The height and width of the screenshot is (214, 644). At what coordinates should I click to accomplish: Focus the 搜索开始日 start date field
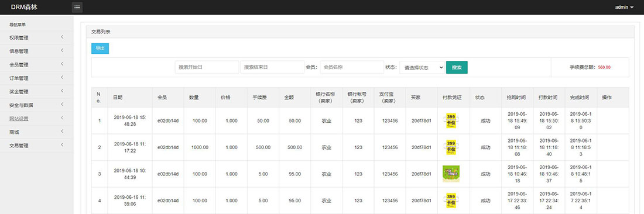[x=207, y=67]
